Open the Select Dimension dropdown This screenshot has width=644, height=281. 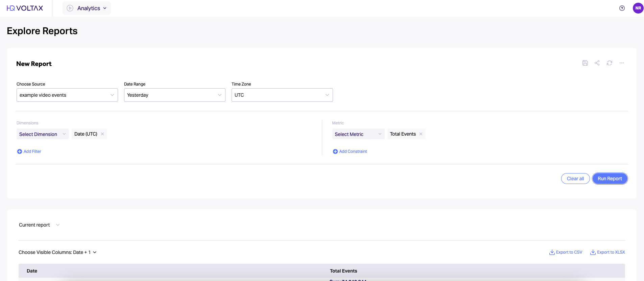[x=43, y=134]
